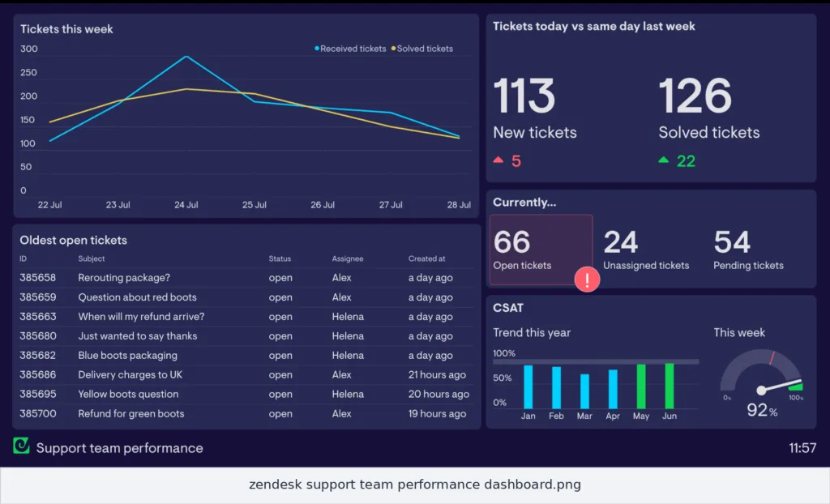Click the Currently... widget title
This screenshot has width=830, height=504.
(524, 203)
